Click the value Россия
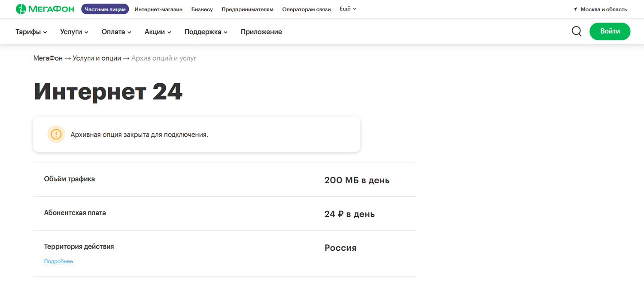 pyautogui.click(x=340, y=248)
